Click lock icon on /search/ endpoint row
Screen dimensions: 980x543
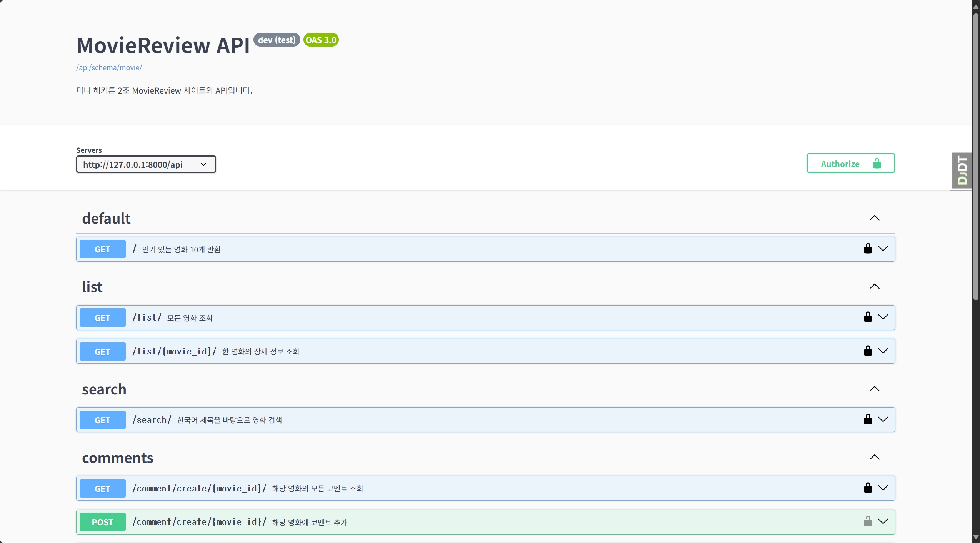[868, 419]
